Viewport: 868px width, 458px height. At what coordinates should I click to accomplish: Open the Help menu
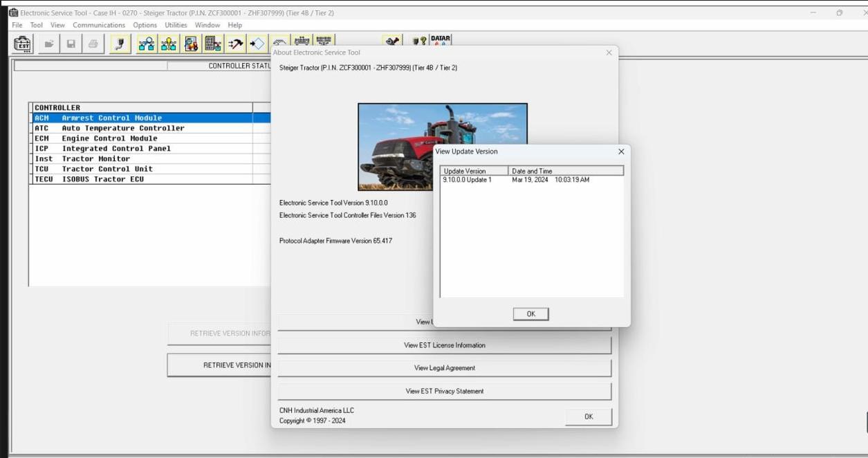click(x=235, y=25)
